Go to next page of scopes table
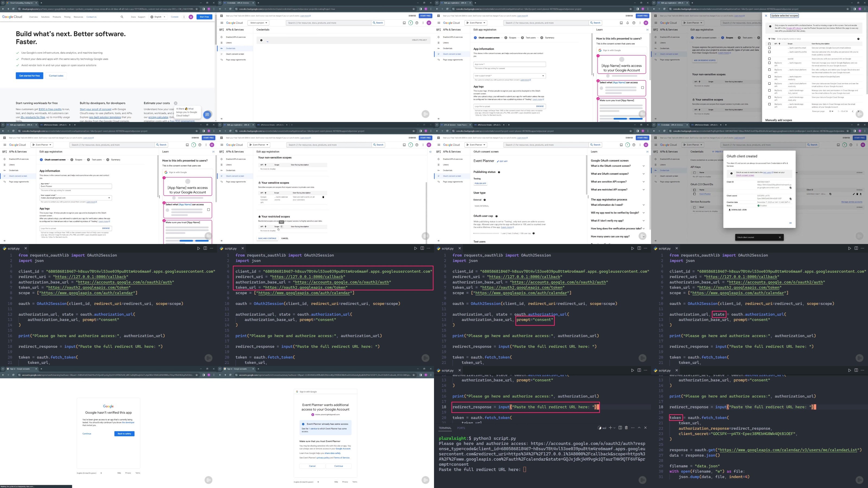This screenshot has width=868, height=488. coord(858,111)
